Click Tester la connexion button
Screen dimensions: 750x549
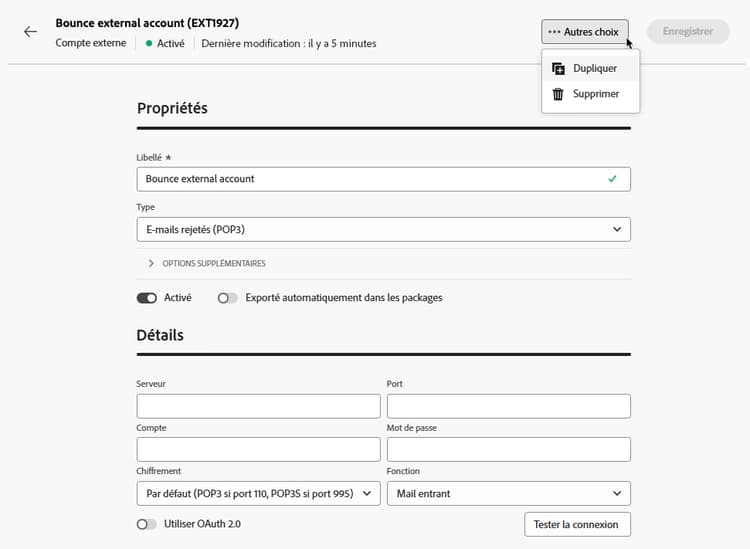[577, 524]
